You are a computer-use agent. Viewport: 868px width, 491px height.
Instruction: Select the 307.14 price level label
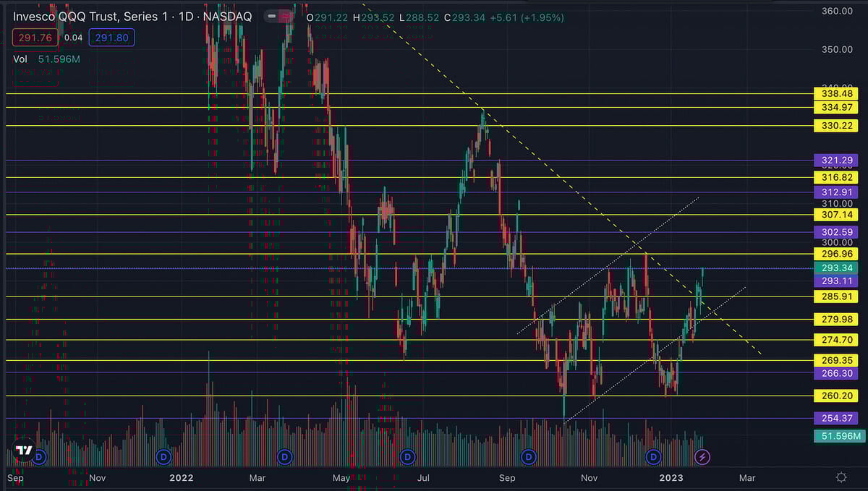(x=838, y=215)
